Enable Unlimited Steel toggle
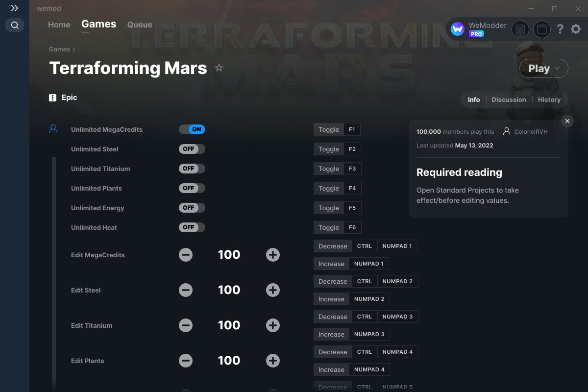 pos(192,149)
